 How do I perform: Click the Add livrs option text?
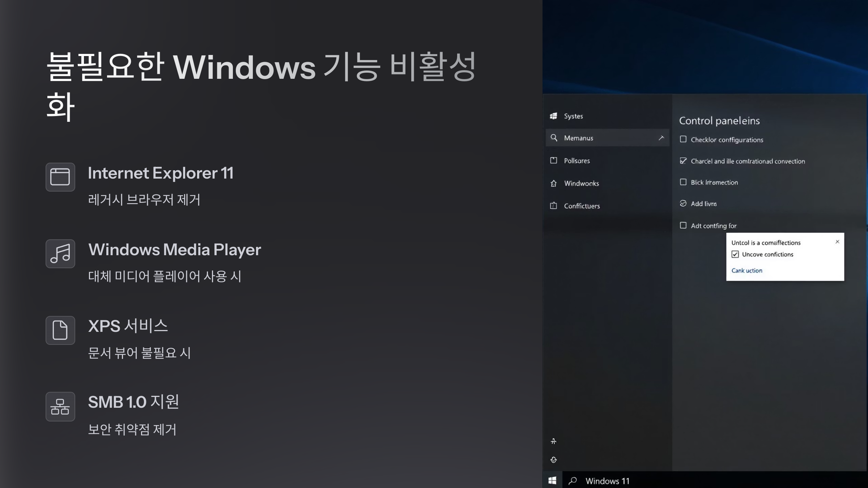pyautogui.click(x=704, y=204)
